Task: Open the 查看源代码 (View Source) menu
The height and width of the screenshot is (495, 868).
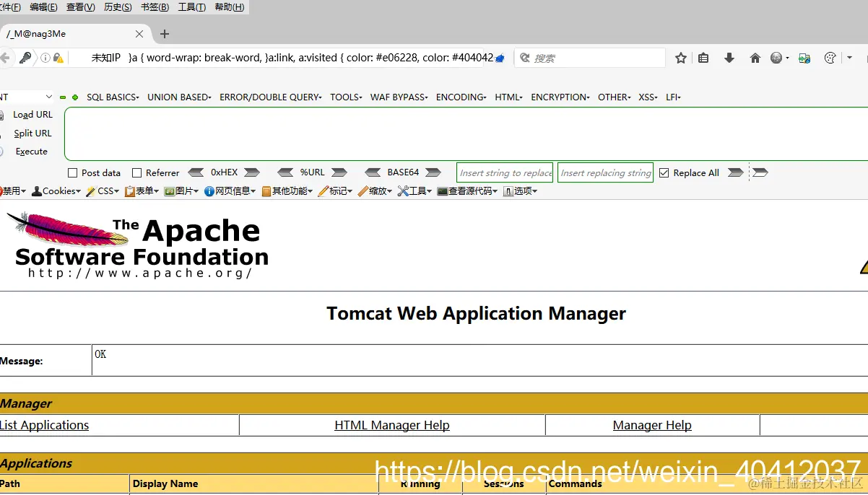Action: click(x=468, y=191)
